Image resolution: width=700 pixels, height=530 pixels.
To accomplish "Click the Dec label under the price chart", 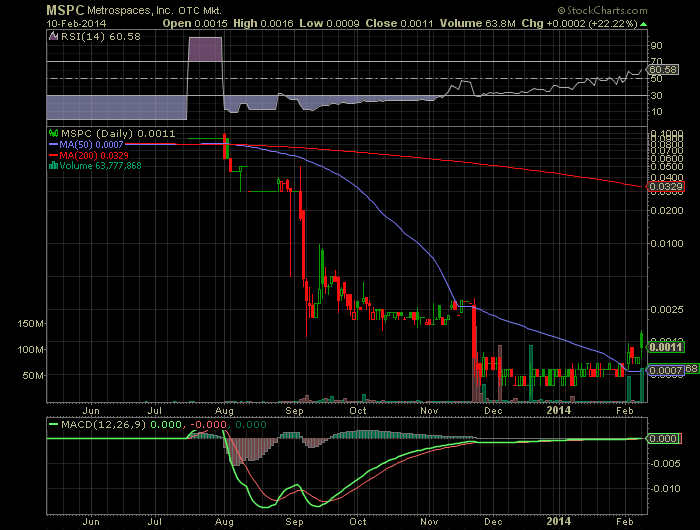I will [493, 410].
